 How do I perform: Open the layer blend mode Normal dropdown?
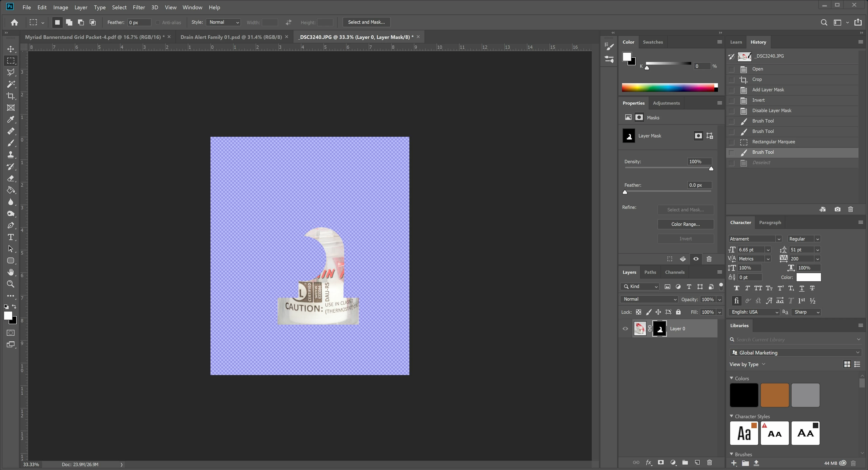click(649, 299)
